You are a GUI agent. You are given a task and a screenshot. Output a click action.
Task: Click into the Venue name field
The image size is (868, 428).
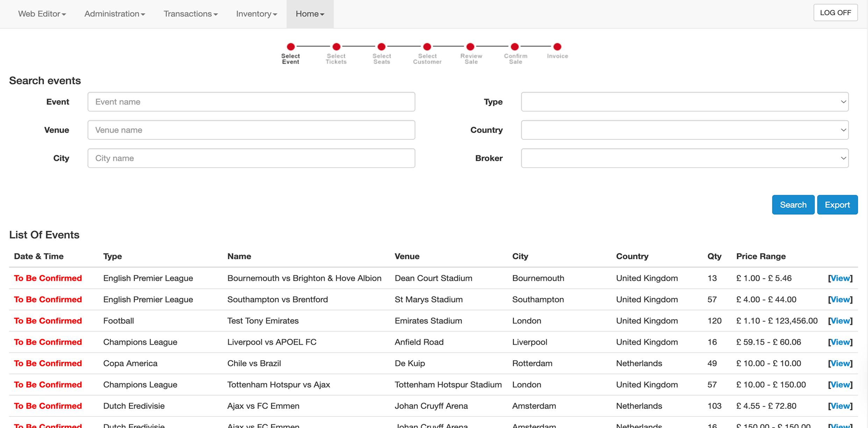click(x=251, y=130)
